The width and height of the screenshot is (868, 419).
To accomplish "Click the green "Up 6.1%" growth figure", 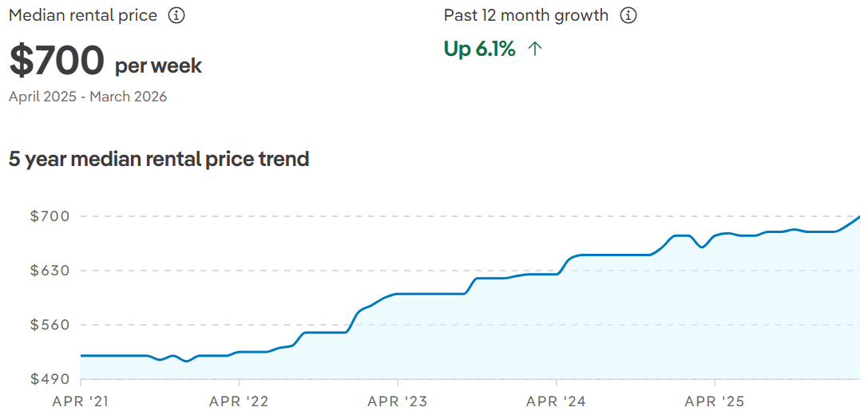I will point(480,49).
